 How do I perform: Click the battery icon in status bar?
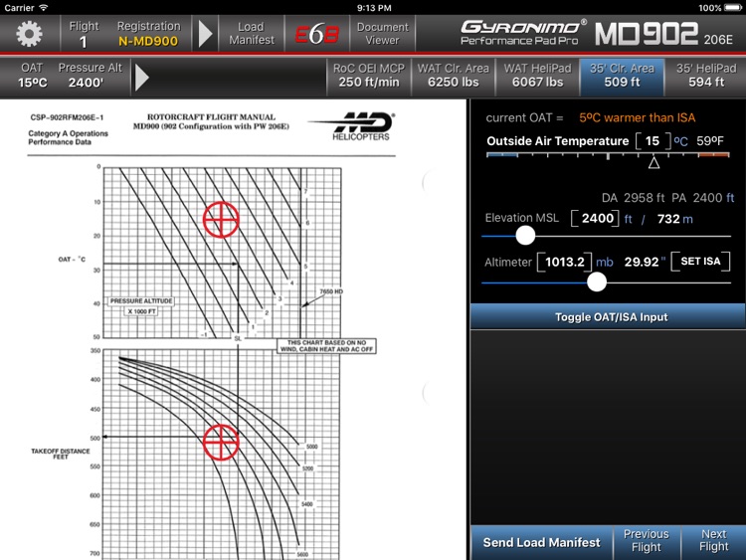click(732, 8)
